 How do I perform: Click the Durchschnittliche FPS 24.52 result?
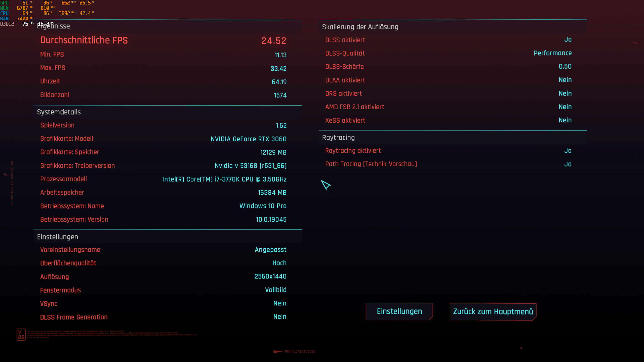(x=274, y=41)
